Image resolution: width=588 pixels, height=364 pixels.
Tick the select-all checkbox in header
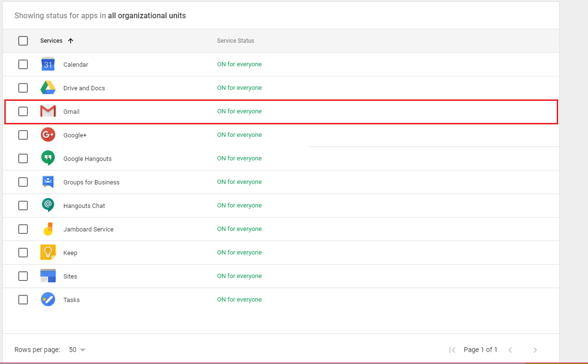[x=23, y=41]
